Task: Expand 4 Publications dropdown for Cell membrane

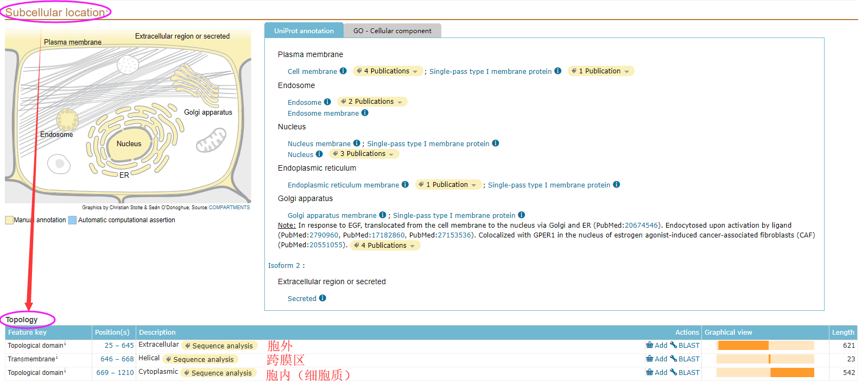Action: (x=388, y=71)
